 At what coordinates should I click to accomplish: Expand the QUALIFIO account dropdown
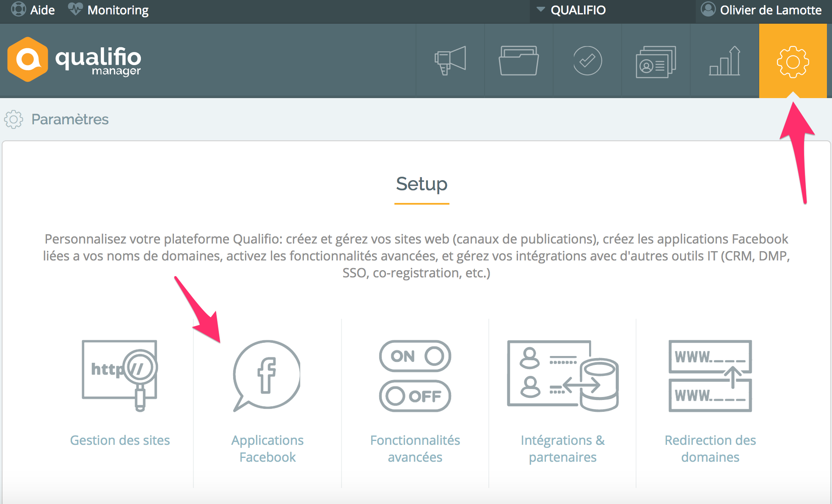pyautogui.click(x=571, y=10)
